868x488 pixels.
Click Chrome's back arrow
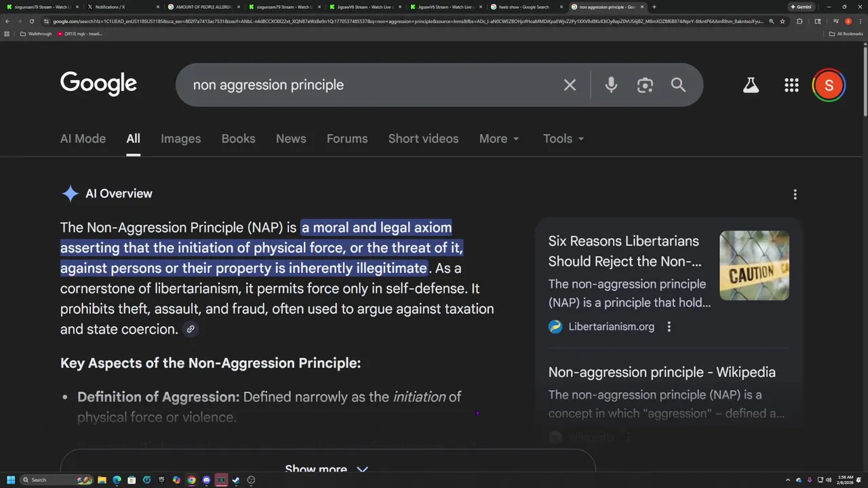tap(7, 21)
